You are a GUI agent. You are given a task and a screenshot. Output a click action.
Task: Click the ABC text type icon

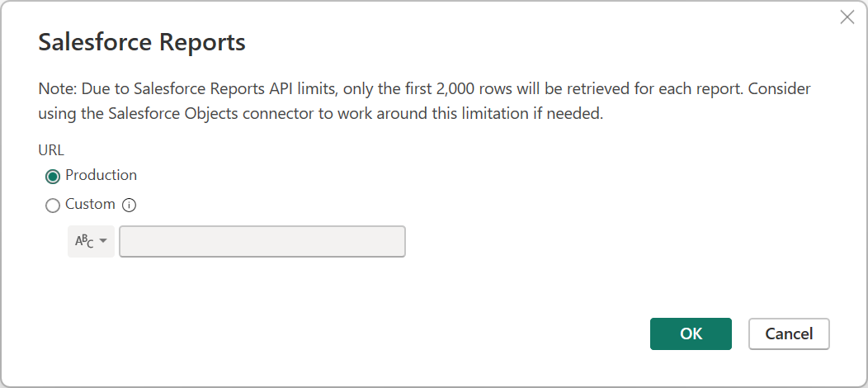click(x=84, y=241)
